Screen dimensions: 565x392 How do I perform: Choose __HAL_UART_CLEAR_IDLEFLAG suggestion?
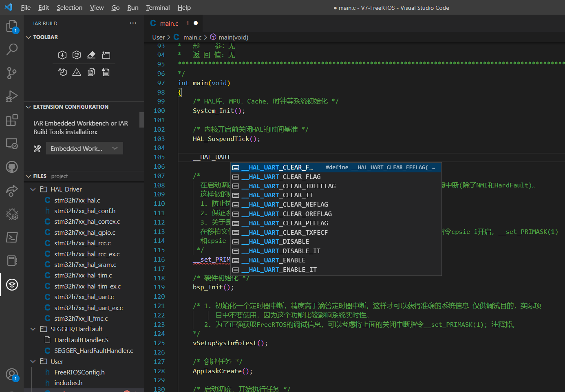[336, 186]
